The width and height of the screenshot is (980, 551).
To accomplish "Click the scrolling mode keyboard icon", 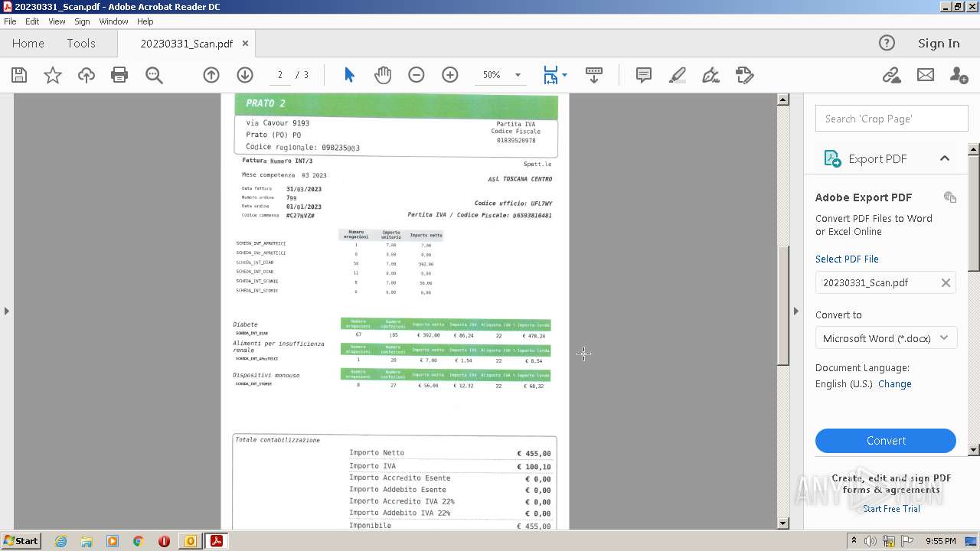I will [594, 75].
